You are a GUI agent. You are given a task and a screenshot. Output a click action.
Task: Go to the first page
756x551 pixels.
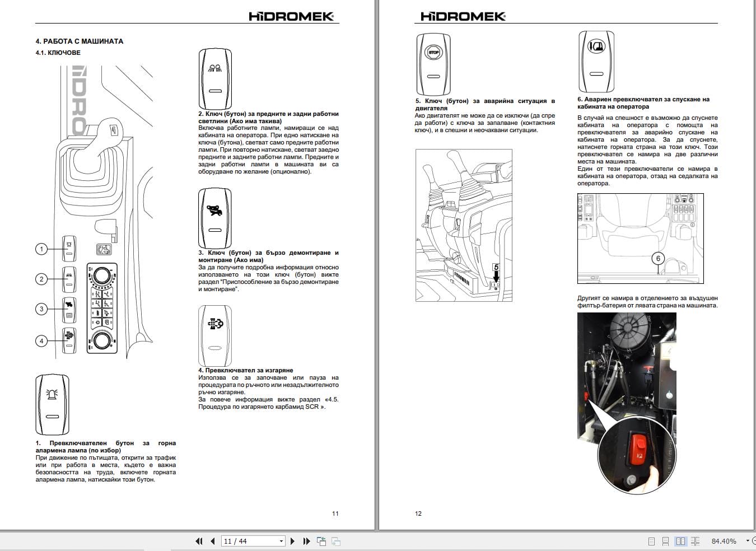pyautogui.click(x=199, y=541)
